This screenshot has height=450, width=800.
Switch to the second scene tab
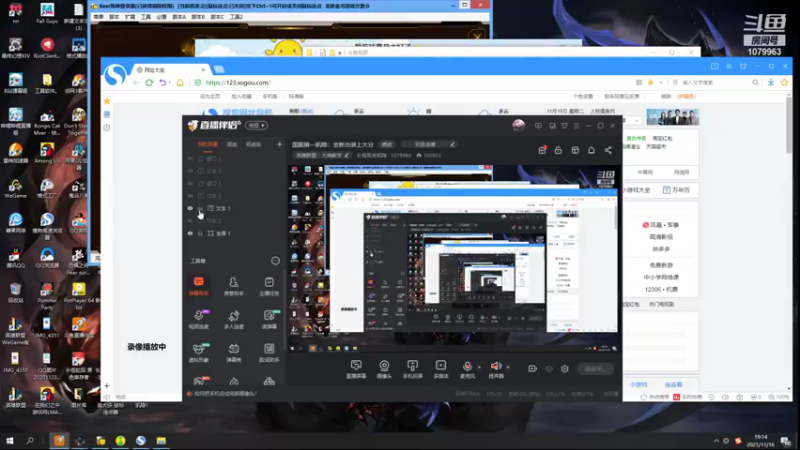[x=232, y=144]
